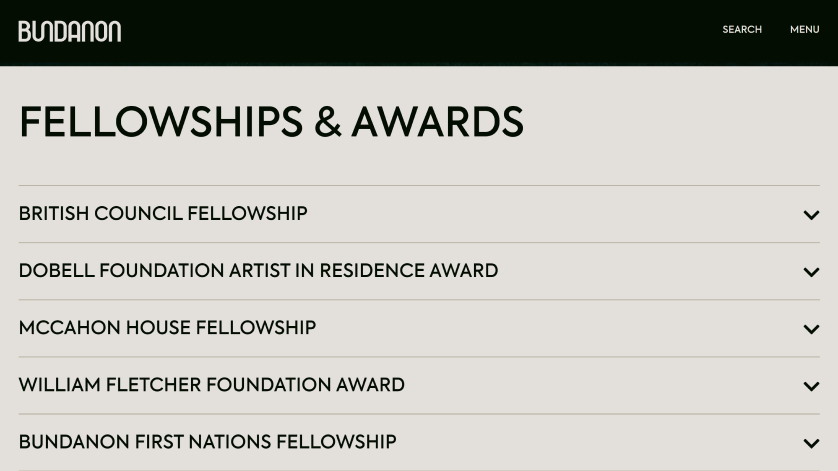This screenshot has width=838, height=471.
Task: Open the MENU in the header
Action: coord(804,30)
